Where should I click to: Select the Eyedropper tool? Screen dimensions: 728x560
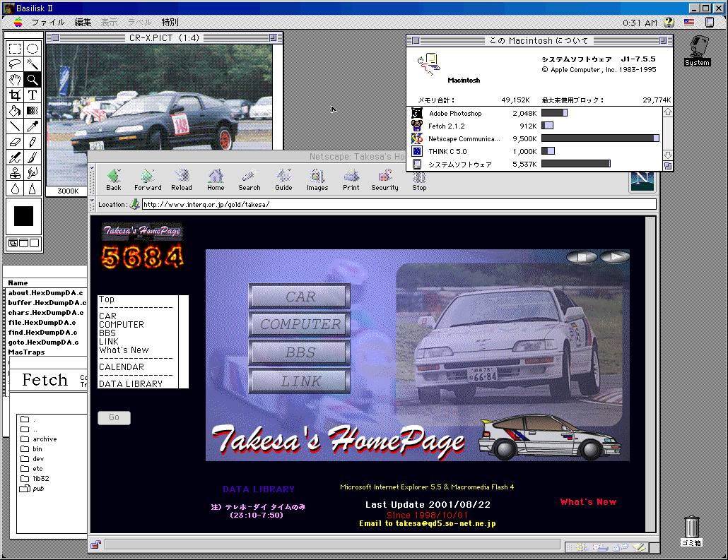pyautogui.click(x=33, y=126)
